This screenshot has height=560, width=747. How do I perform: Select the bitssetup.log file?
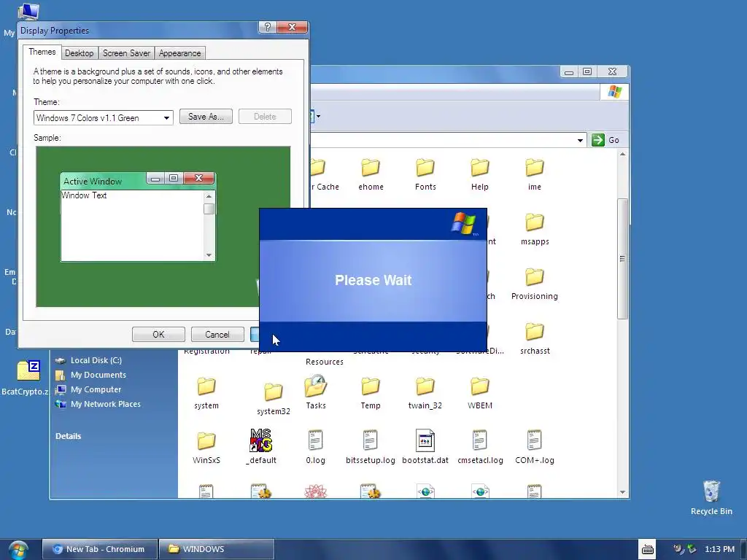(370, 448)
